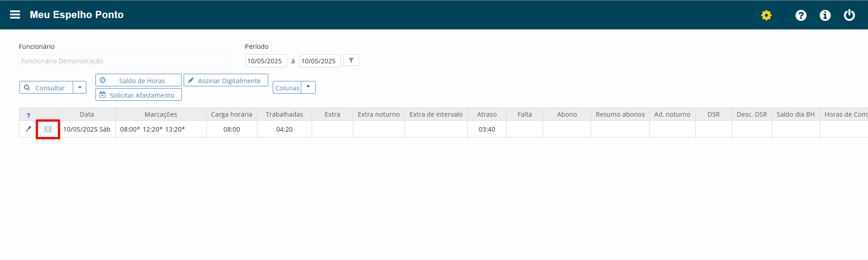Image resolution: width=868 pixels, height=260 pixels.
Task: Click the Colunas button
Action: [287, 87]
